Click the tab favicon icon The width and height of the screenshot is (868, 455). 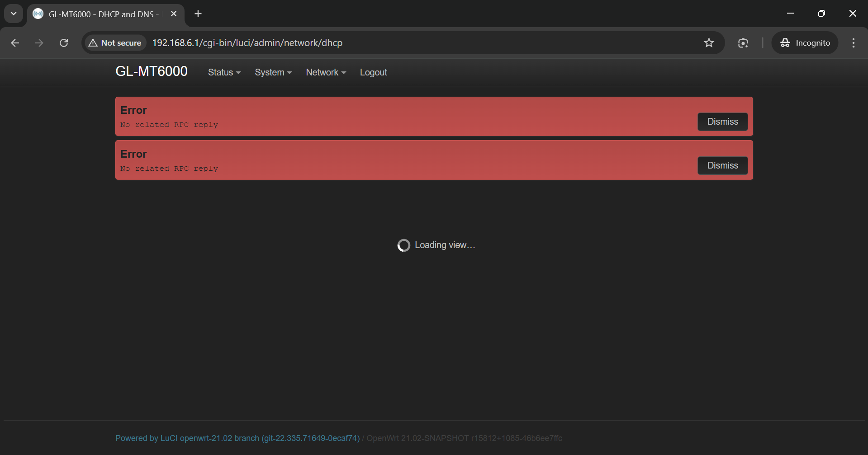tap(38, 14)
